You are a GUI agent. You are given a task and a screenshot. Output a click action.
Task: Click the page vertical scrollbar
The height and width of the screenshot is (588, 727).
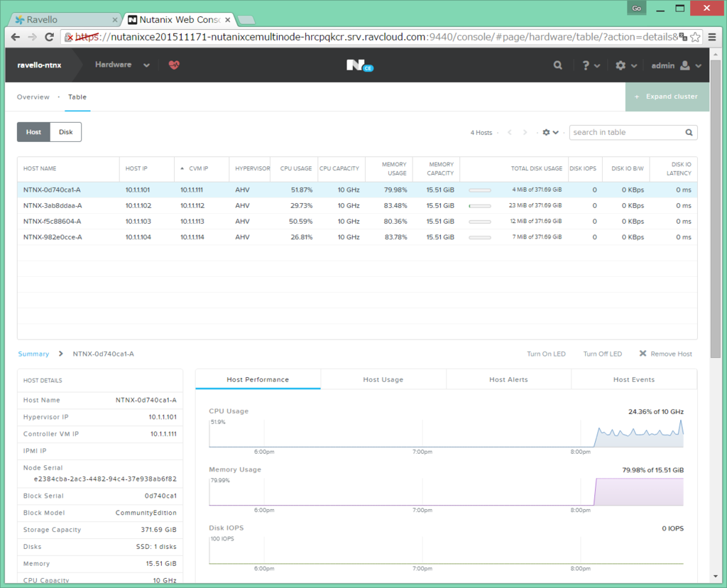coord(715,209)
